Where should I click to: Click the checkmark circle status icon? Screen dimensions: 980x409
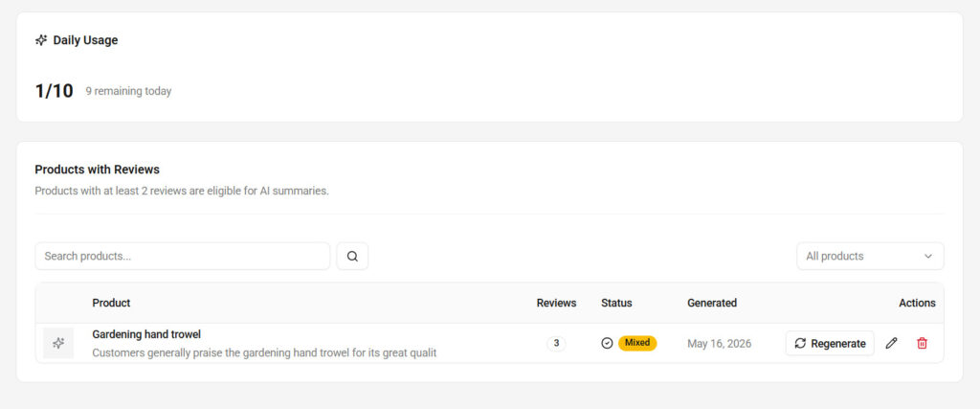pyautogui.click(x=607, y=343)
